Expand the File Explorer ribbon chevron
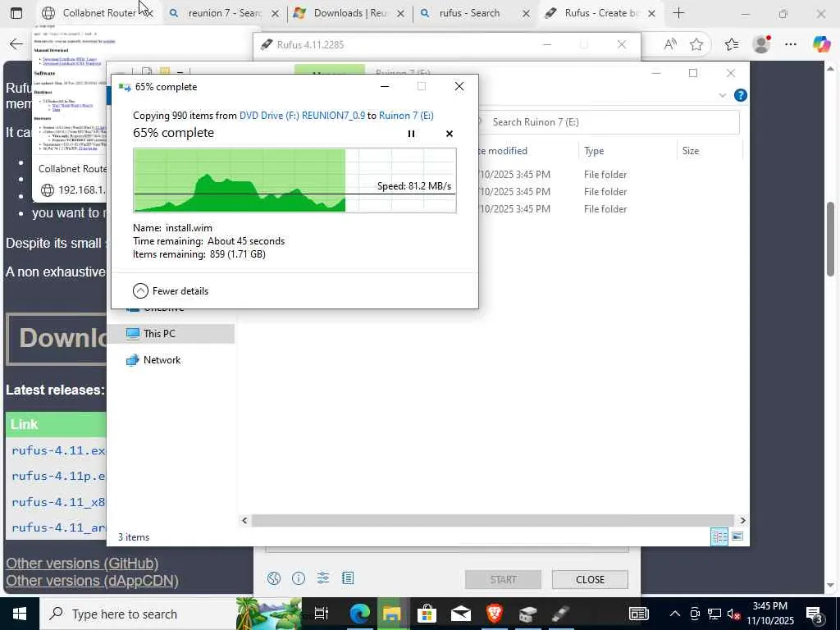Viewport: 840px width, 630px height. [722, 95]
